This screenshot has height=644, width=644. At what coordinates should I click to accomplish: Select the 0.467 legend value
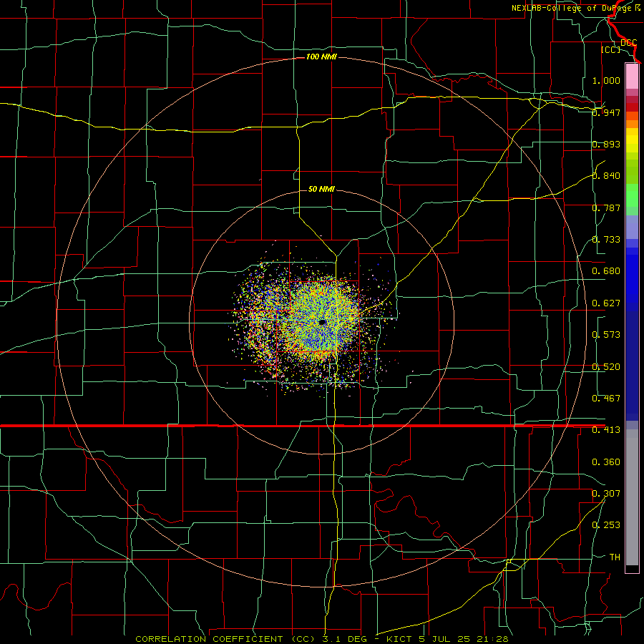point(606,399)
